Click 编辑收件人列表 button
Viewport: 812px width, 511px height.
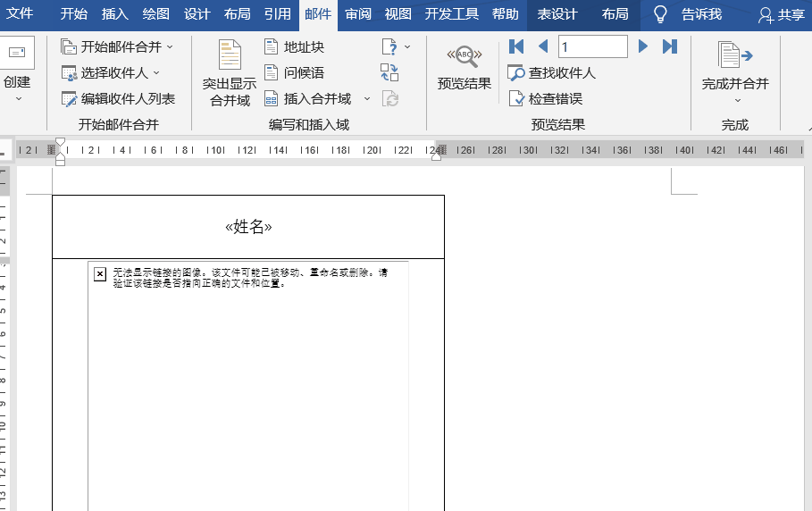[x=118, y=98]
